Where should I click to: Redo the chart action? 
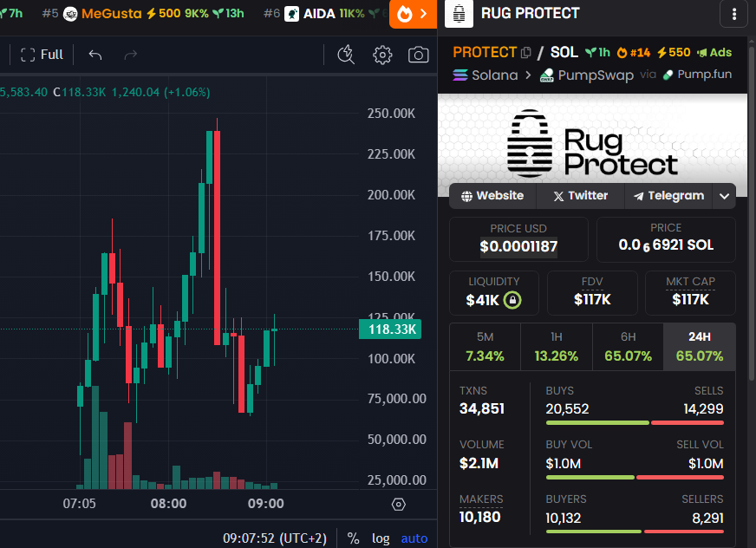(131, 55)
